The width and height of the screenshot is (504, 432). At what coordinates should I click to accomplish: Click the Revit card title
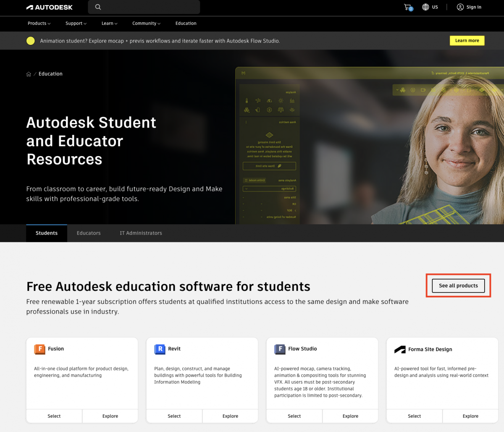[x=174, y=349]
